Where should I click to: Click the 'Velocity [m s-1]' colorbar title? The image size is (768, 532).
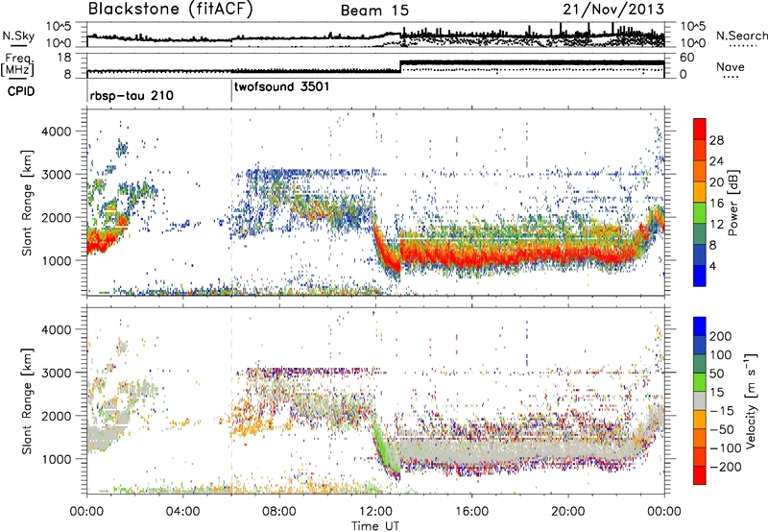pos(751,400)
